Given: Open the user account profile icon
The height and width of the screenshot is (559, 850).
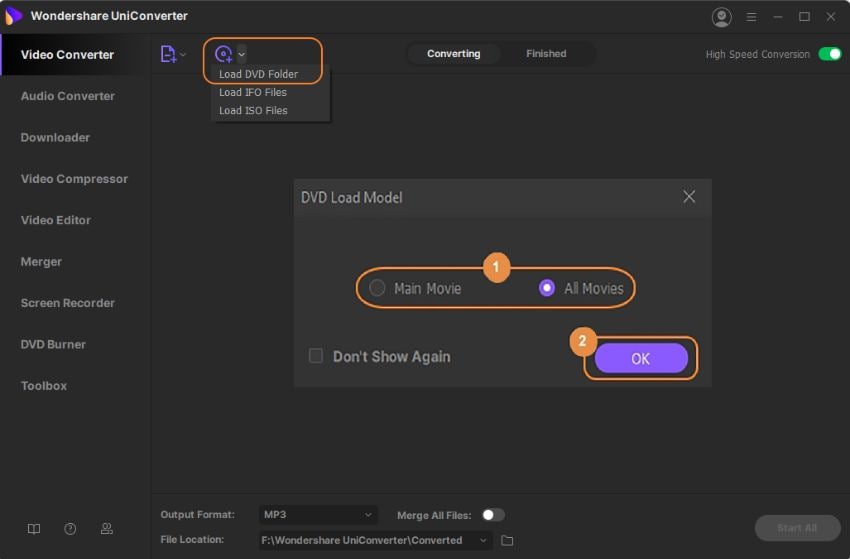Looking at the screenshot, I should pyautogui.click(x=721, y=17).
